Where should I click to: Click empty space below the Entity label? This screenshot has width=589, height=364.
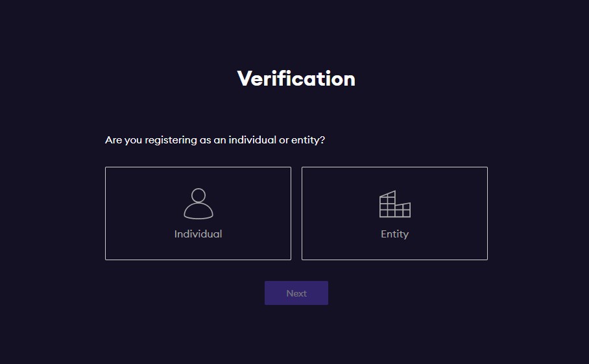coord(394,250)
